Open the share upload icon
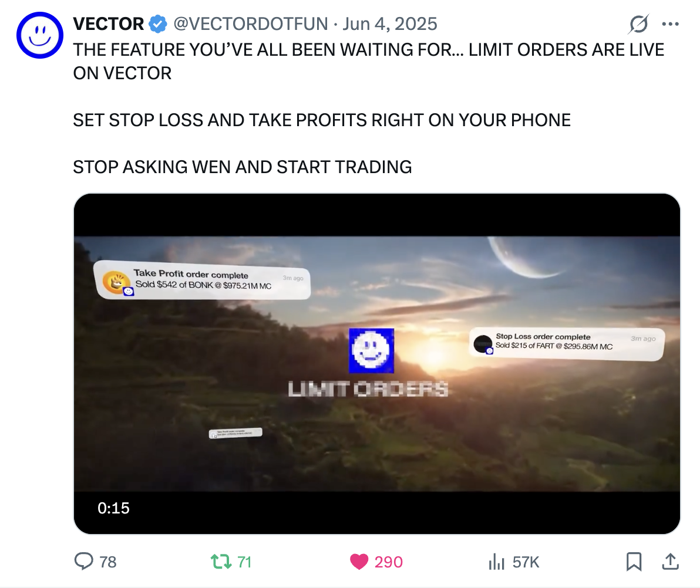Image resolution: width=700 pixels, height=588 pixels. 670,562
